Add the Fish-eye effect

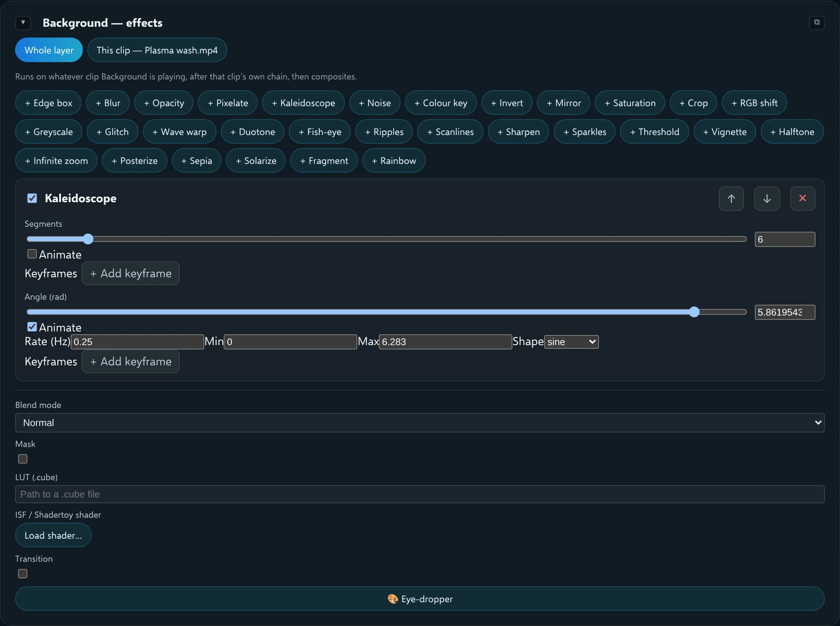pos(320,132)
